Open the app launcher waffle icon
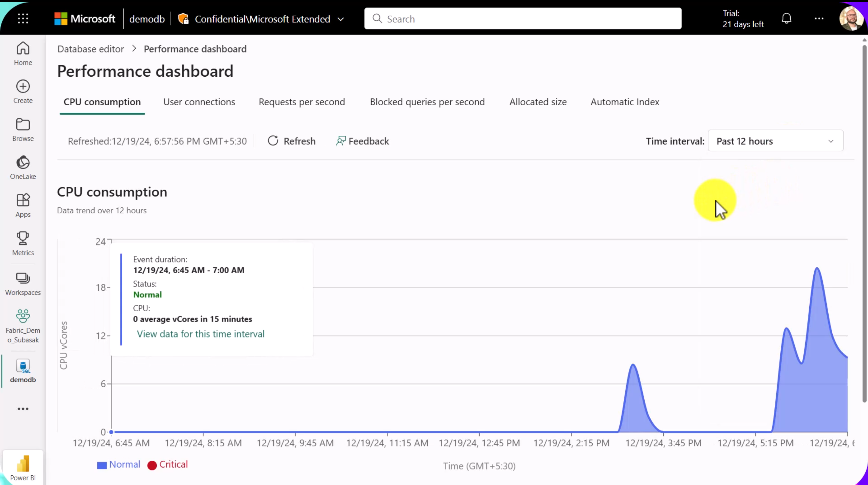 [23, 18]
